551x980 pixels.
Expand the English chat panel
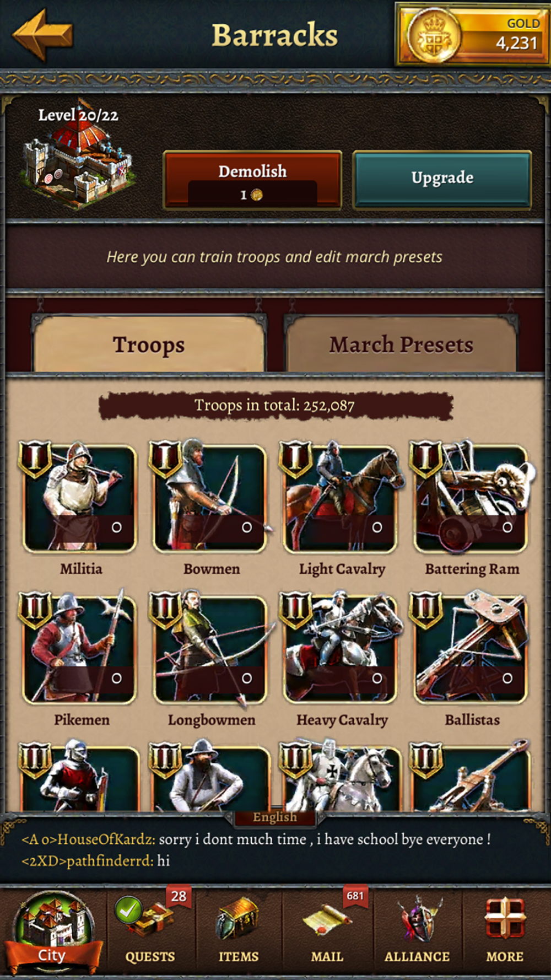click(x=275, y=817)
